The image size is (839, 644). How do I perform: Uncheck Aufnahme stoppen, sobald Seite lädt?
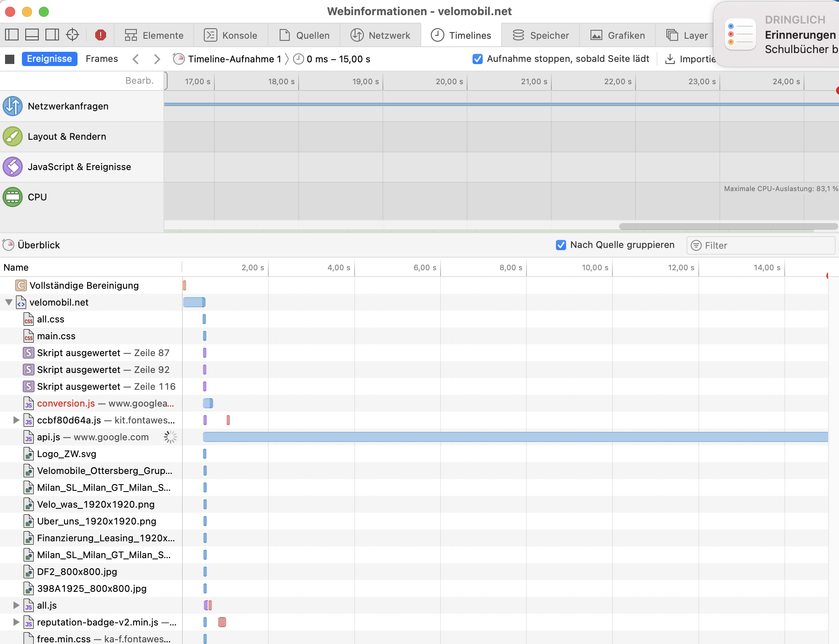click(477, 59)
